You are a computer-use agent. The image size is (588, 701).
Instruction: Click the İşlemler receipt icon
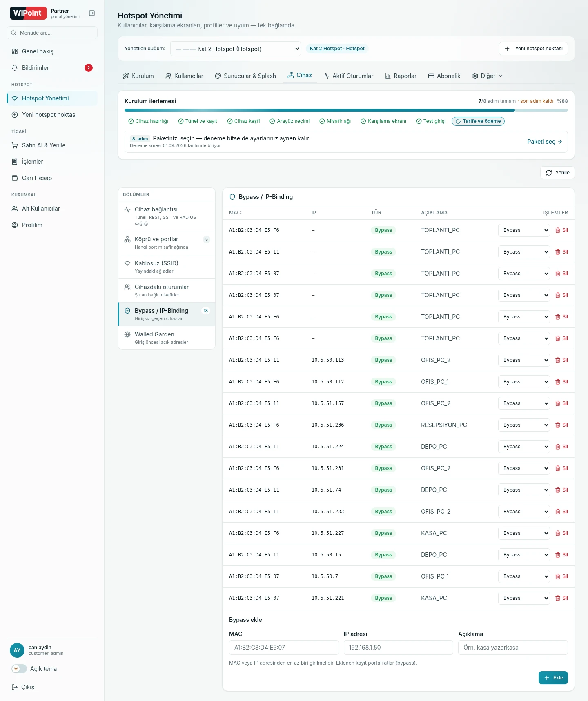click(x=15, y=162)
